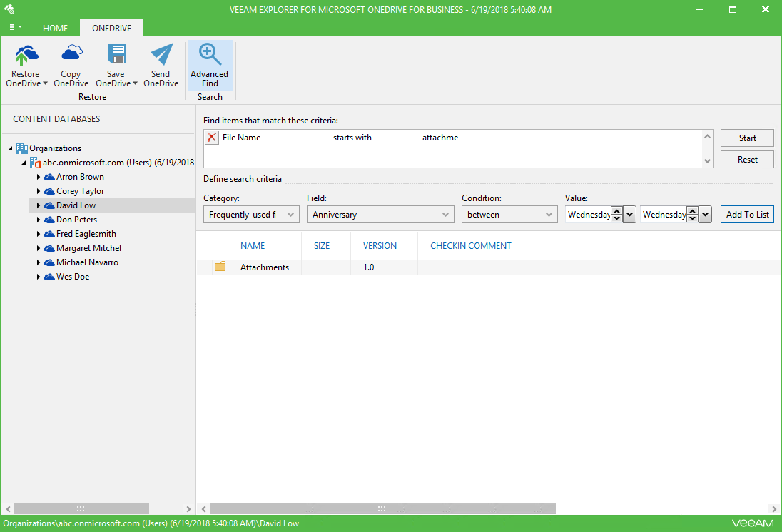Increment the first date value stepper

tap(617, 211)
